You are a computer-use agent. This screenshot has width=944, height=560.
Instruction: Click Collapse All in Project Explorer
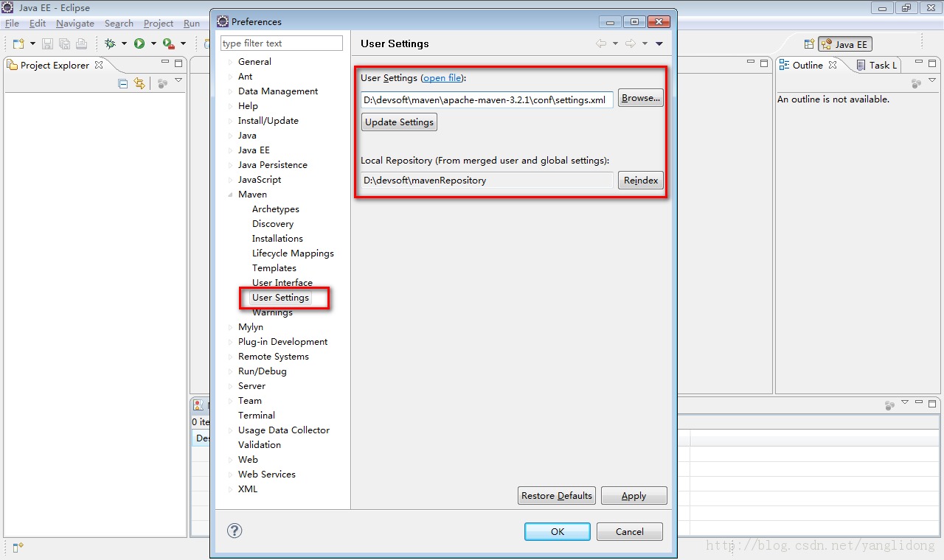[x=123, y=83]
